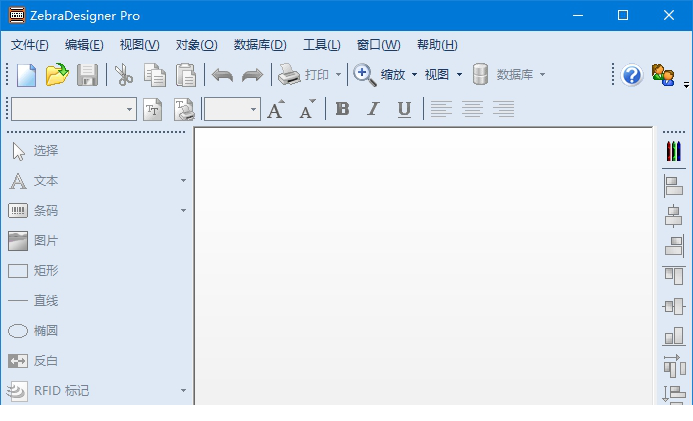This screenshot has height=421, width=693.
Task: Open the 打印 dropdown arrow
Action: click(x=338, y=75)
